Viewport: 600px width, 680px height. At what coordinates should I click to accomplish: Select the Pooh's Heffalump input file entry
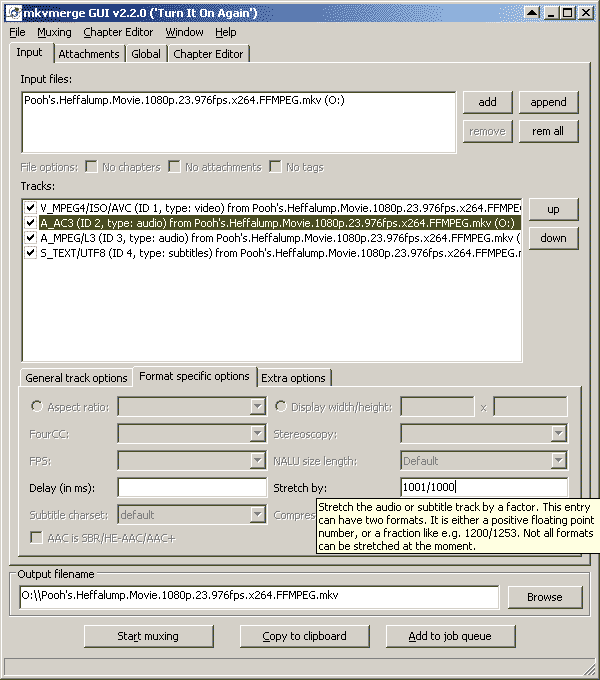point(184,100)
